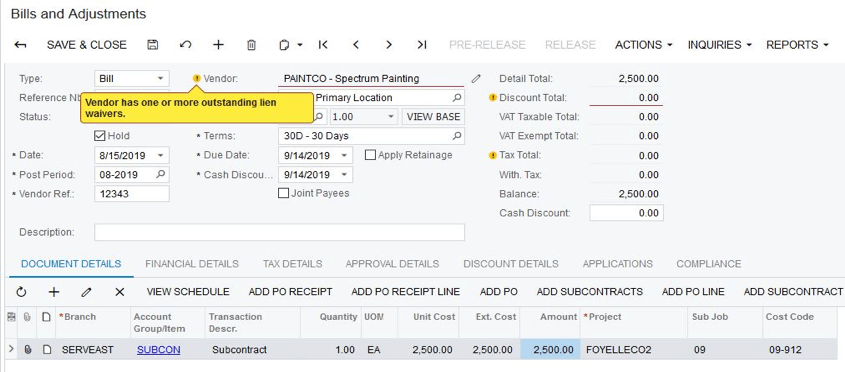Go to the last record icon
Viewport: 845px width, 372px height.
(x=422, y=45)
